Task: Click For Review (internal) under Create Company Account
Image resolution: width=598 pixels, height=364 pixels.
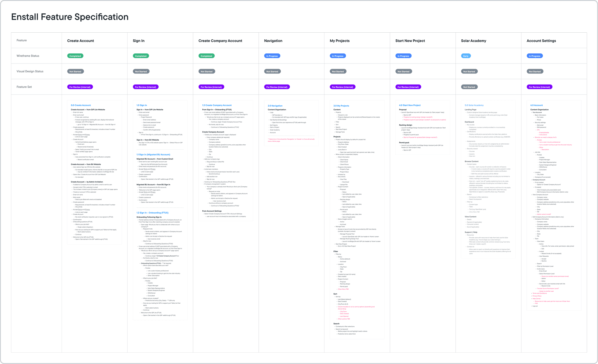Action: click(211, 87)
